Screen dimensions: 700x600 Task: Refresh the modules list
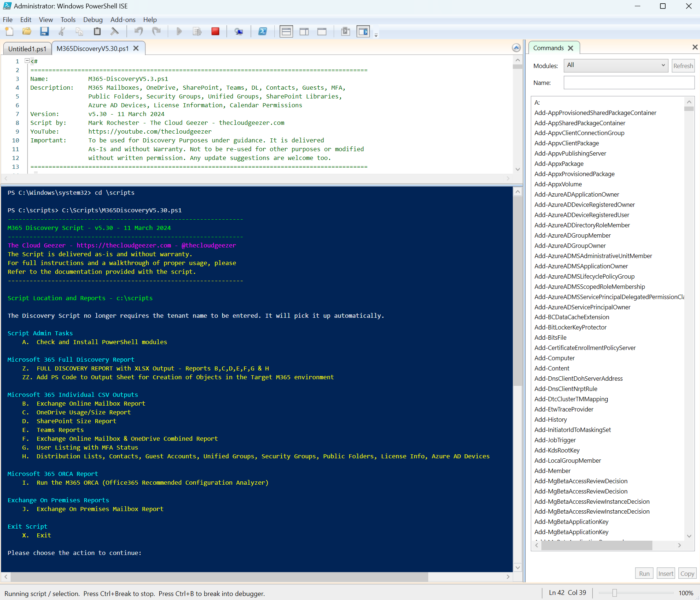tap(683, 66)
